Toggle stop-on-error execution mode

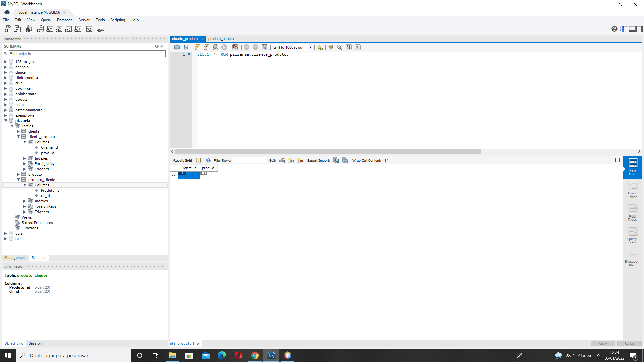tap(235, 47)
